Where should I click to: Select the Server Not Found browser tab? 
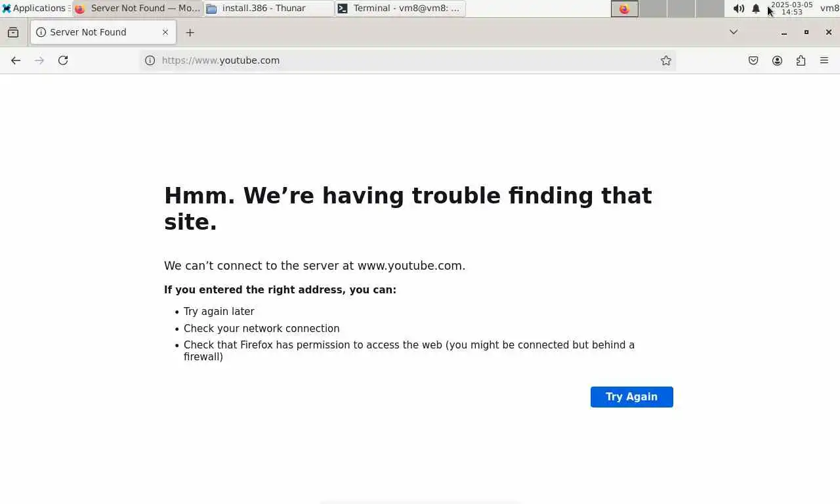(103, 32)
